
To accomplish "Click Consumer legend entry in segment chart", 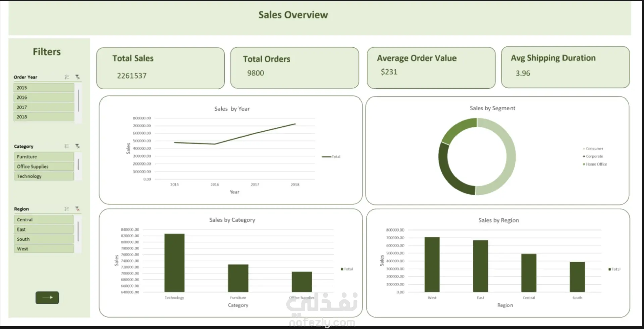I will pyautogui.click(x=593, y=149).
